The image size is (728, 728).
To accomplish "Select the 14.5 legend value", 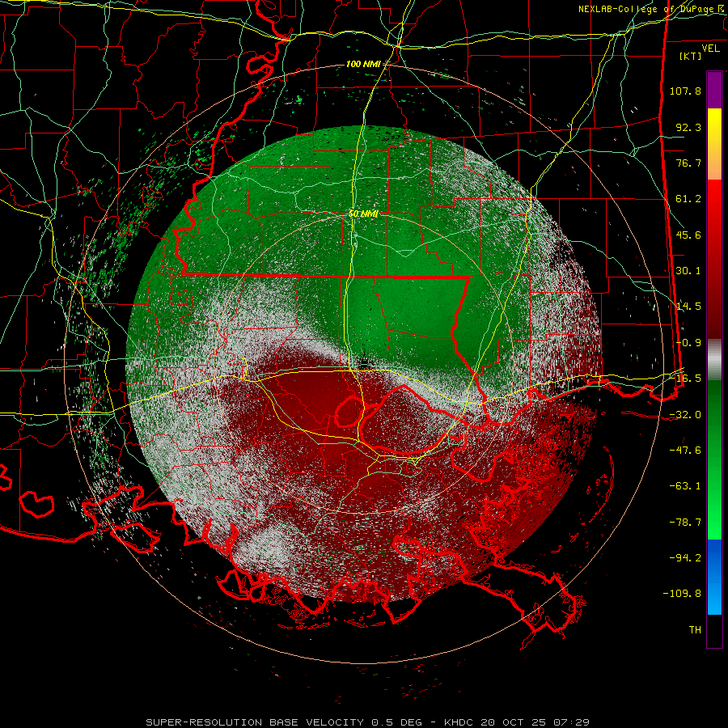I will (688, 307).
